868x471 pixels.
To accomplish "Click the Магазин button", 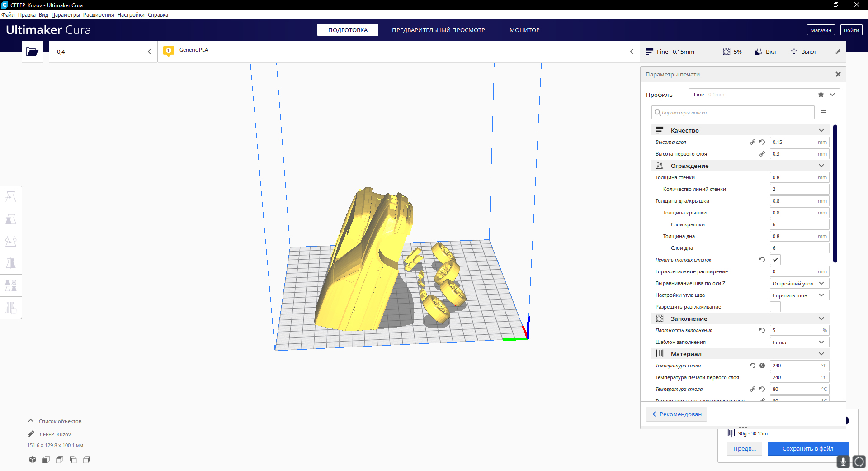I will (821, 30).
